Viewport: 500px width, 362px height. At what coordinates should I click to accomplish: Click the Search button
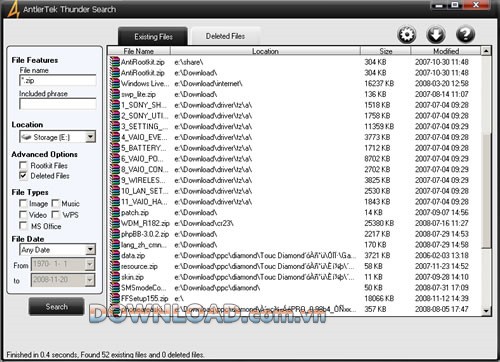pos(56,307)
